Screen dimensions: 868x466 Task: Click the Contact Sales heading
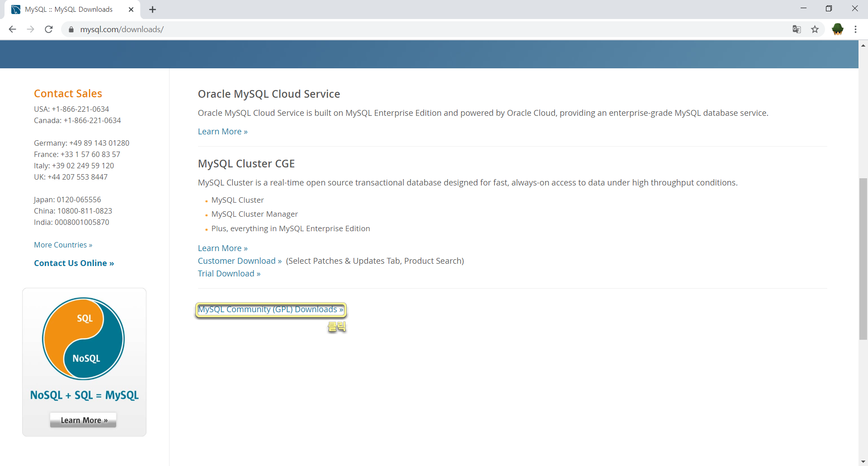68,94
